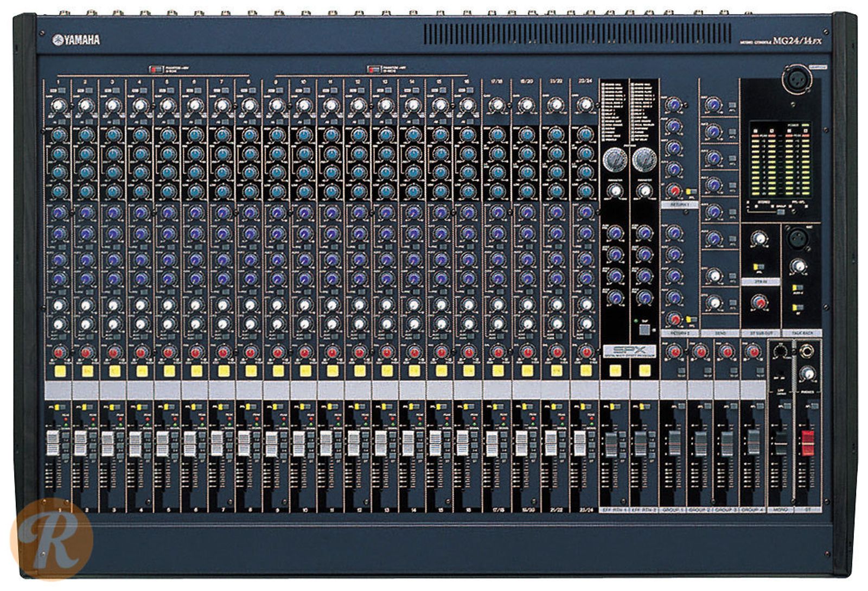Image resolution: width=868 pixels, height=591 pixels.
Task: Click the GROUP 4 fader
Action: [754, 443]
